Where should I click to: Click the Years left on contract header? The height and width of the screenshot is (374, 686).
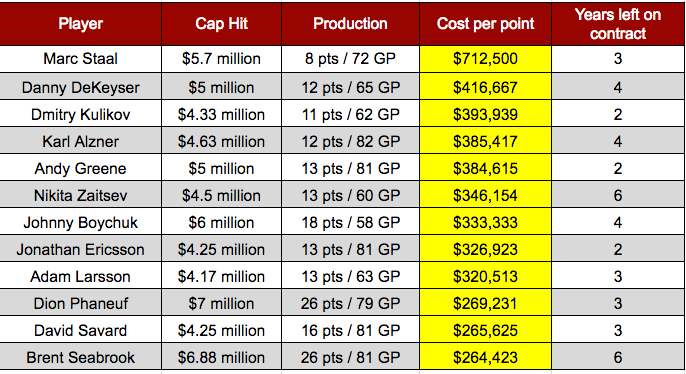618,24
